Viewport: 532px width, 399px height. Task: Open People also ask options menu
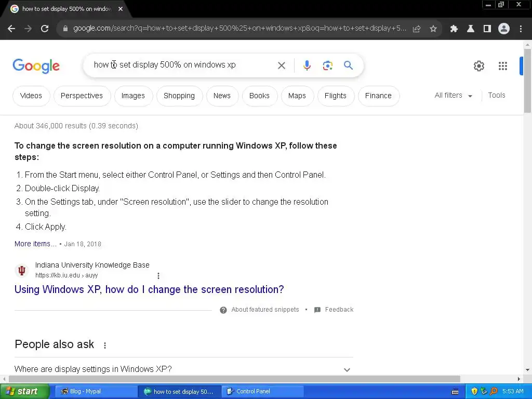(105, 345)
